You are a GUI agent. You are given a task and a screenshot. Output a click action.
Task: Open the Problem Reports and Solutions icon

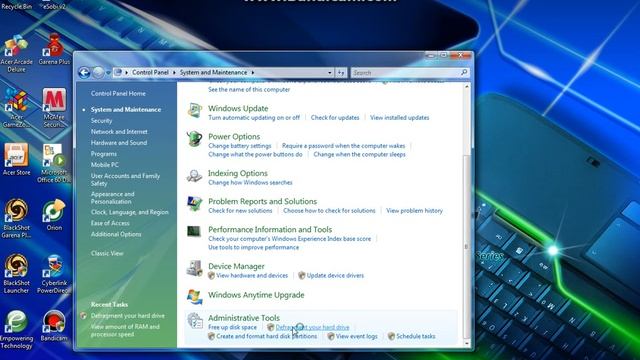pos(194,204)
